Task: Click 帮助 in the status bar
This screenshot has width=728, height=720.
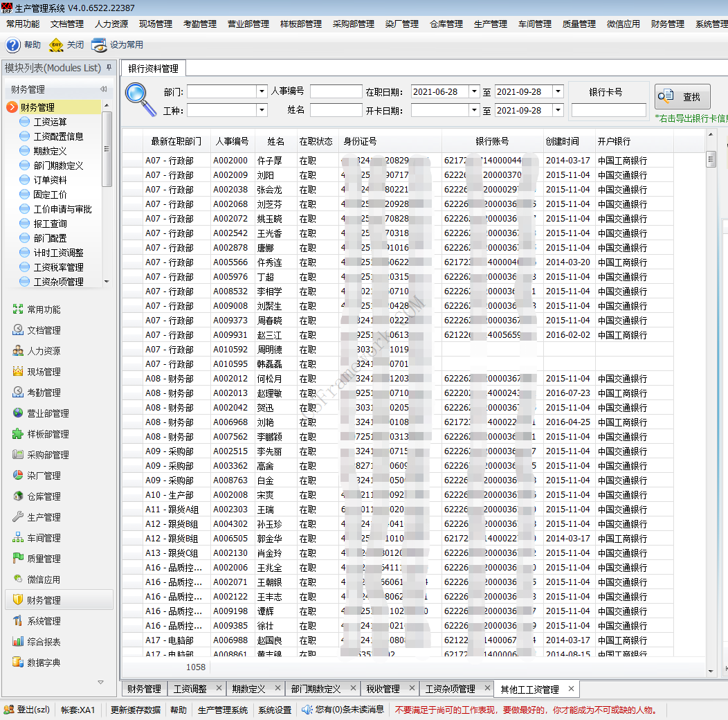Action: (x=179, y=710)
